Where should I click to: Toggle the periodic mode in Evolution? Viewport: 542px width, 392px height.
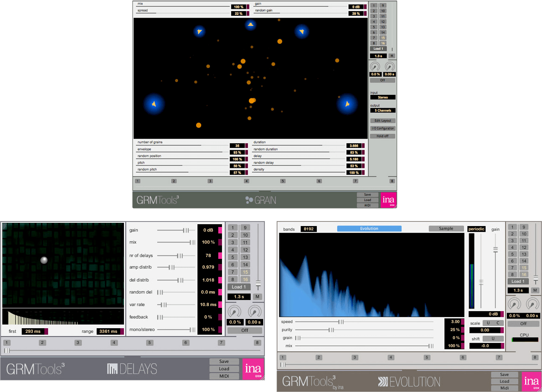tap(476, 229)
